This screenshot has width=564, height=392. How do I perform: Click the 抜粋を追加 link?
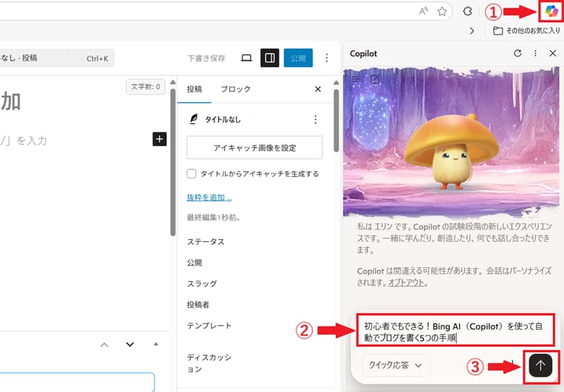[209, 197]
